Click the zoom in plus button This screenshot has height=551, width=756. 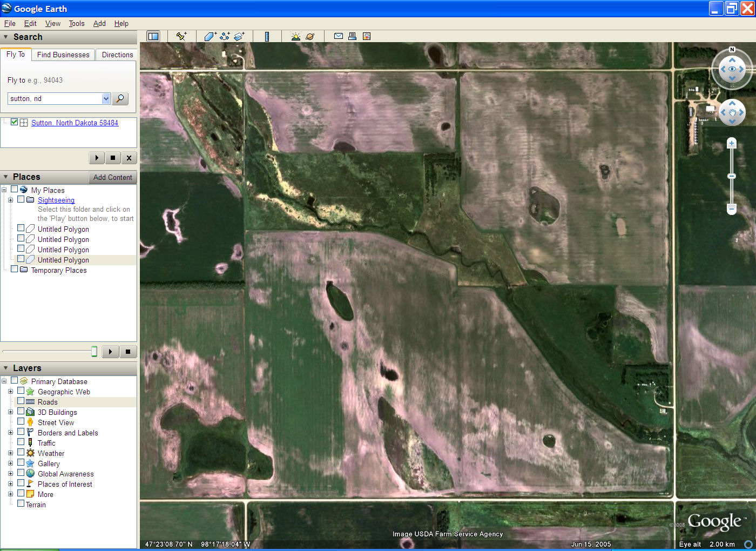732,143
